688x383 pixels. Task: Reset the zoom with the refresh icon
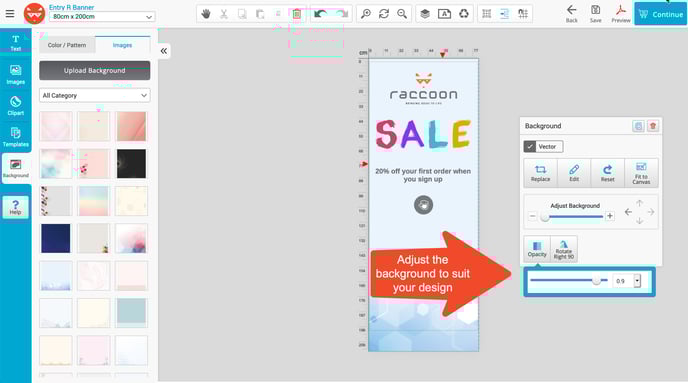click(x=384, y=14)
